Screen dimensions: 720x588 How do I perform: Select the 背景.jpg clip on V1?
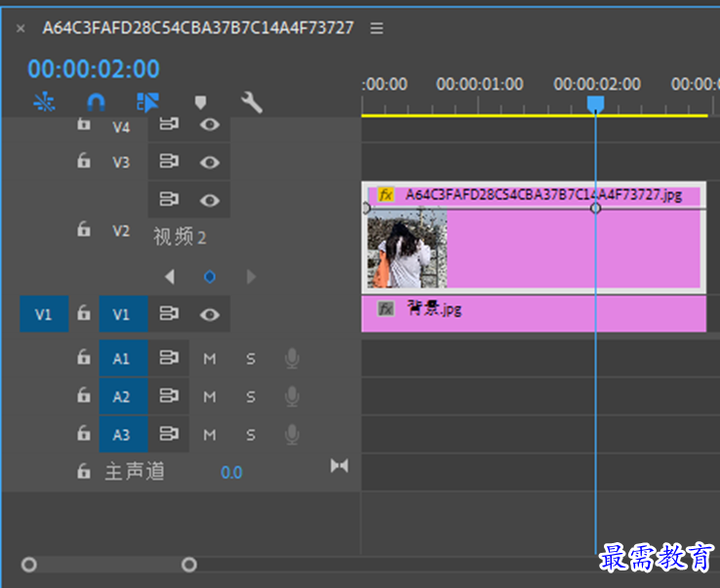(534, 314)
